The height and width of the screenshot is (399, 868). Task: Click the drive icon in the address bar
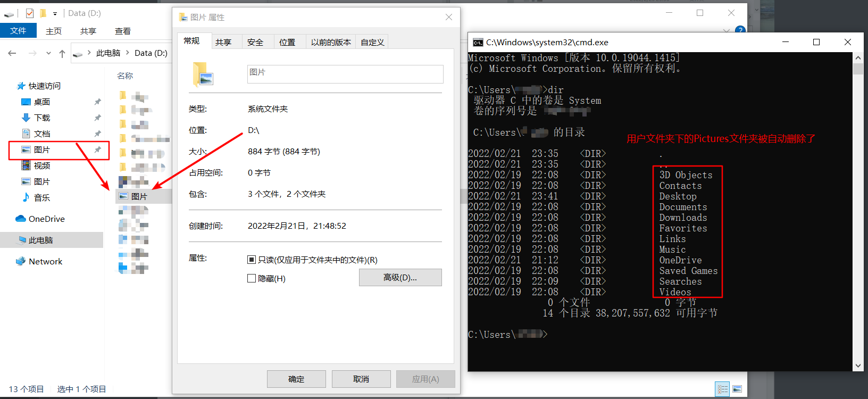pos(78,53)
